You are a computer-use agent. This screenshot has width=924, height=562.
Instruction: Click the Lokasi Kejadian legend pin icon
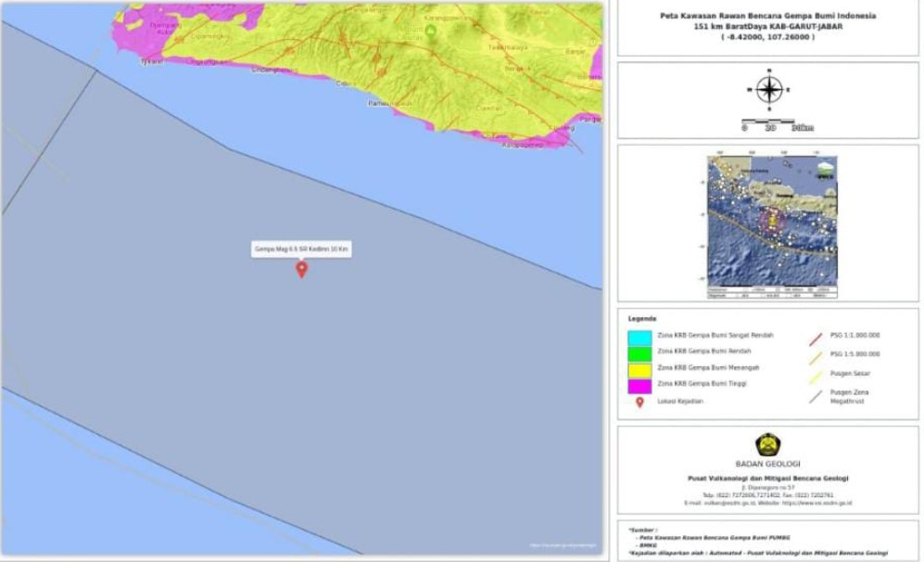coord(639,402)
